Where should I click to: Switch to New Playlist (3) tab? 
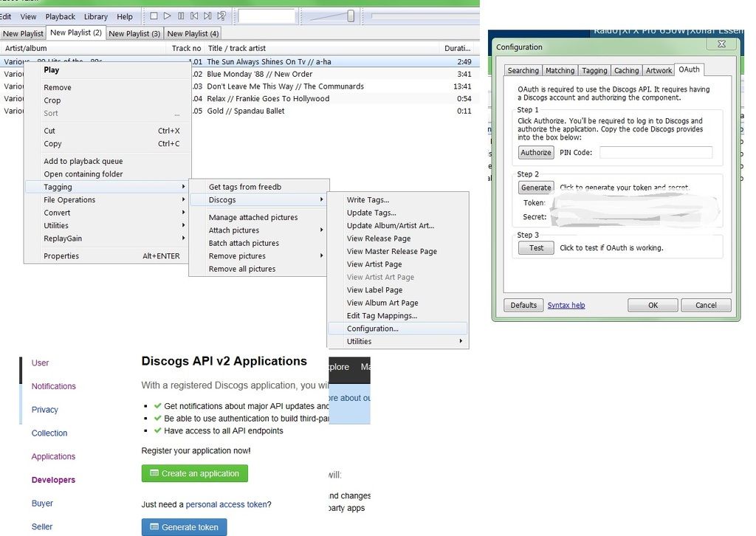coord(134,33)
